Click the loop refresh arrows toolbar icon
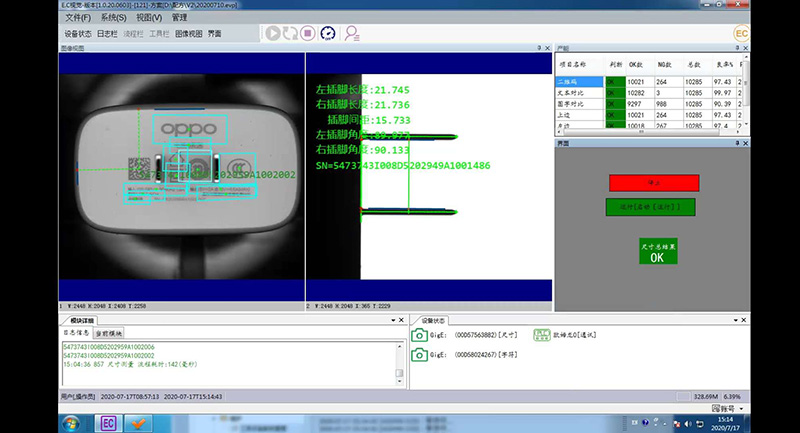Image resolution: width=800 pixels, height=433 pixels. 290,34
